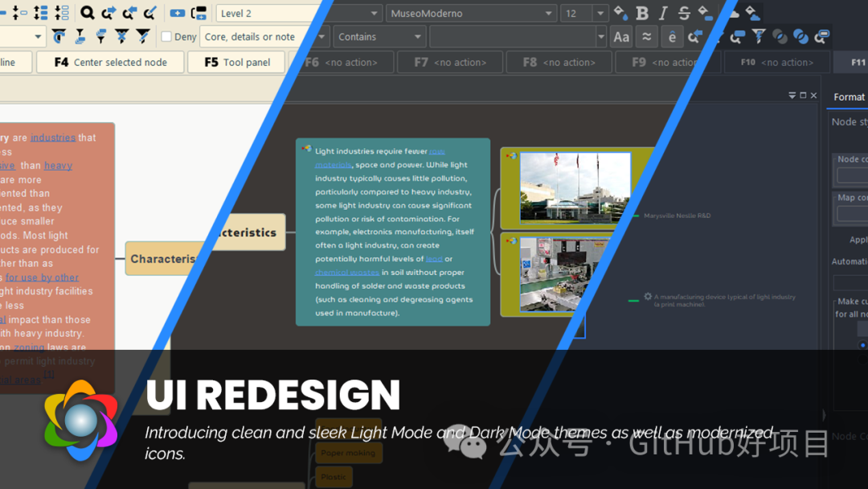The height and width of the screenshot is (489, 868).
Task: Open the 'heavy' link in red node
Action: tap(58, 165)
